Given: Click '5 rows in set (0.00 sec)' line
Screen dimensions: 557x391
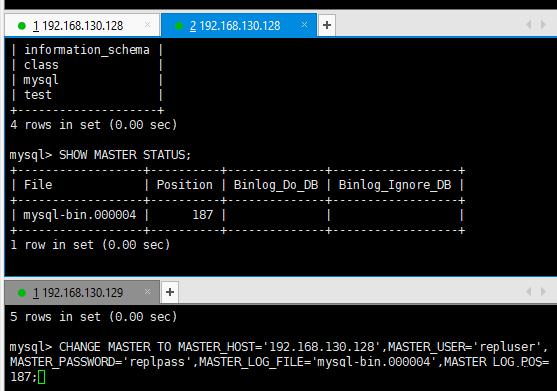Looking at the screenshot, I should 93,317.
